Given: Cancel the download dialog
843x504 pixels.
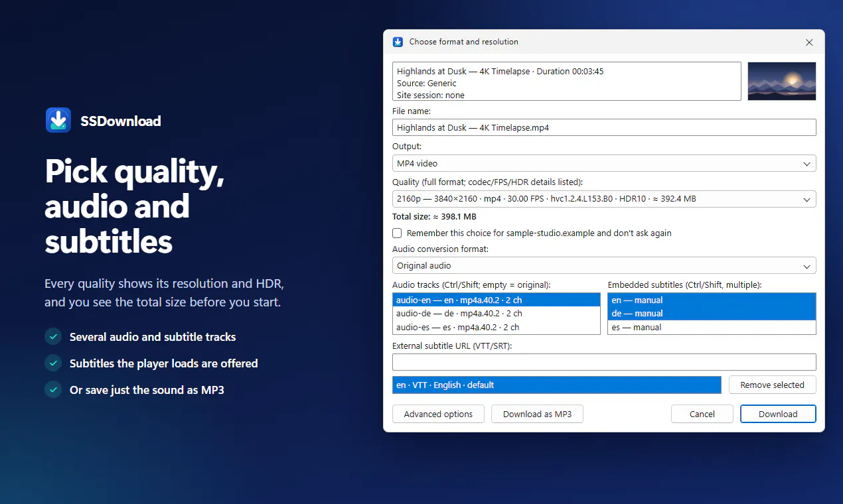Looking at the screenshot, I should 702,414.
